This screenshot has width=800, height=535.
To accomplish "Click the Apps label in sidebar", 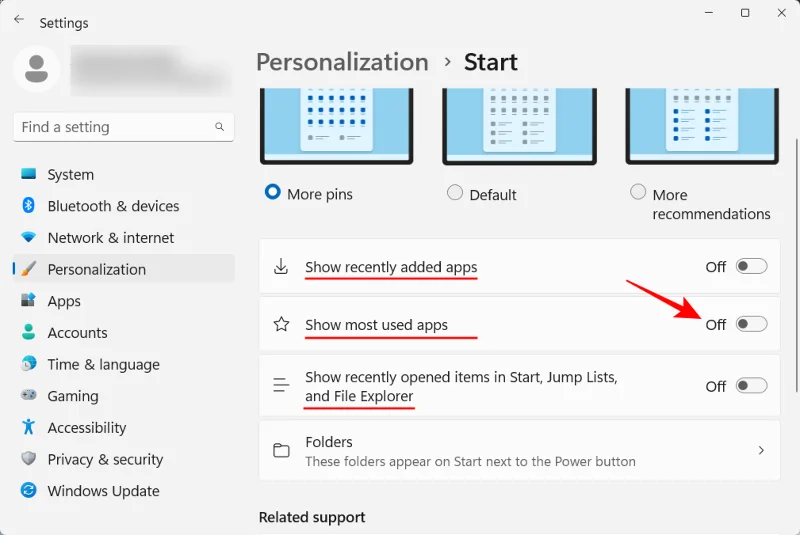I will (64, 301).
